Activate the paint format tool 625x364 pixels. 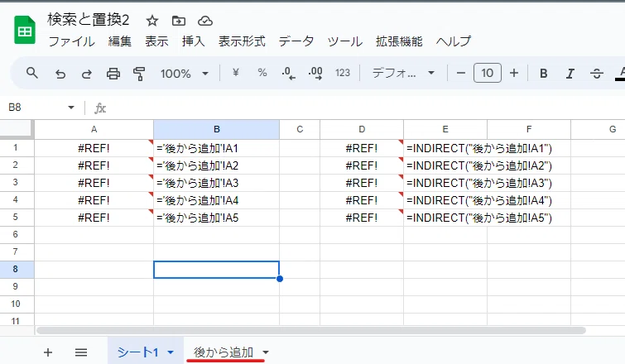click(139, 74)
